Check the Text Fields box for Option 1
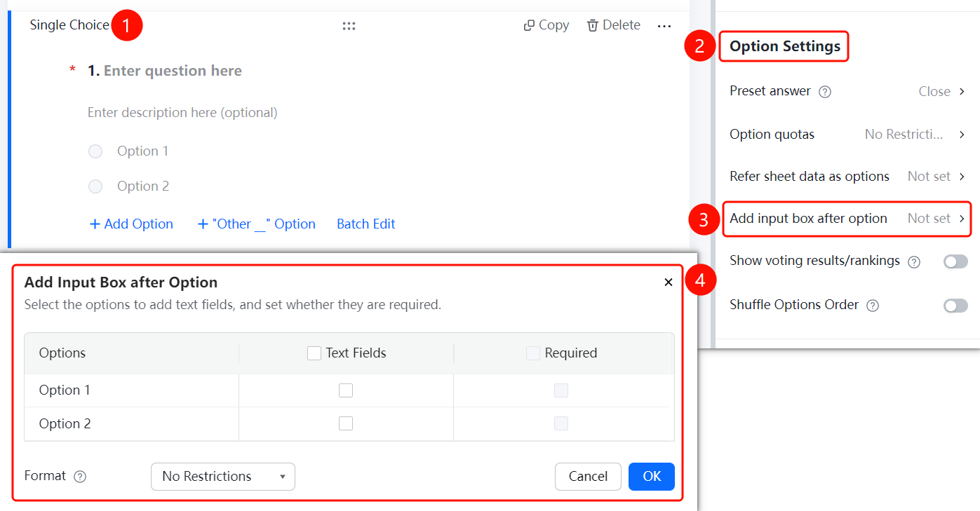Viewport: 980px width, 511px height. 346,390
